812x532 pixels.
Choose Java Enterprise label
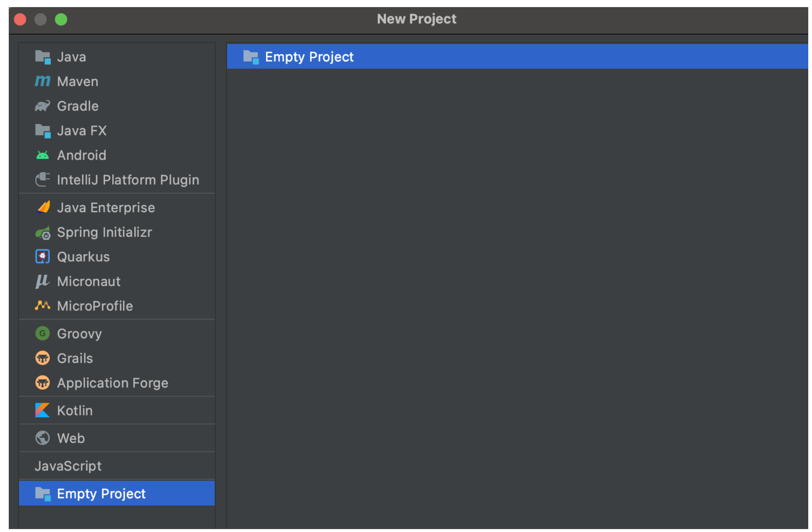point(106,208)
